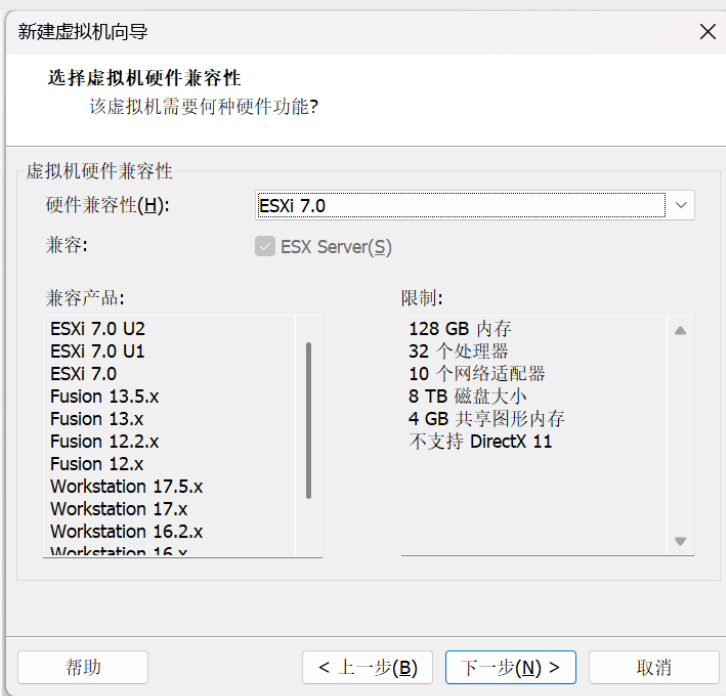Select Workstation 17.x in the list

point(119,509)
